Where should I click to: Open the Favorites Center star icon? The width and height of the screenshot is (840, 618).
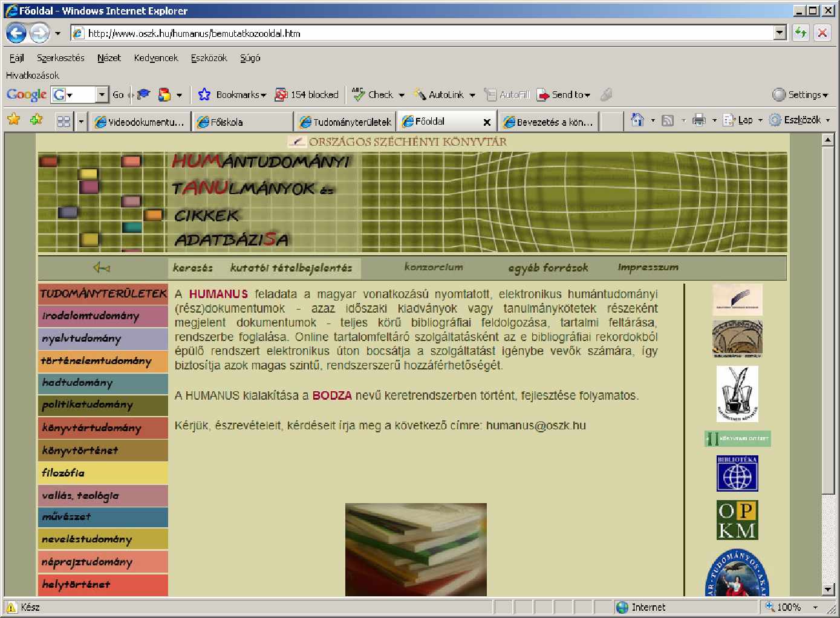click(13, 120)
